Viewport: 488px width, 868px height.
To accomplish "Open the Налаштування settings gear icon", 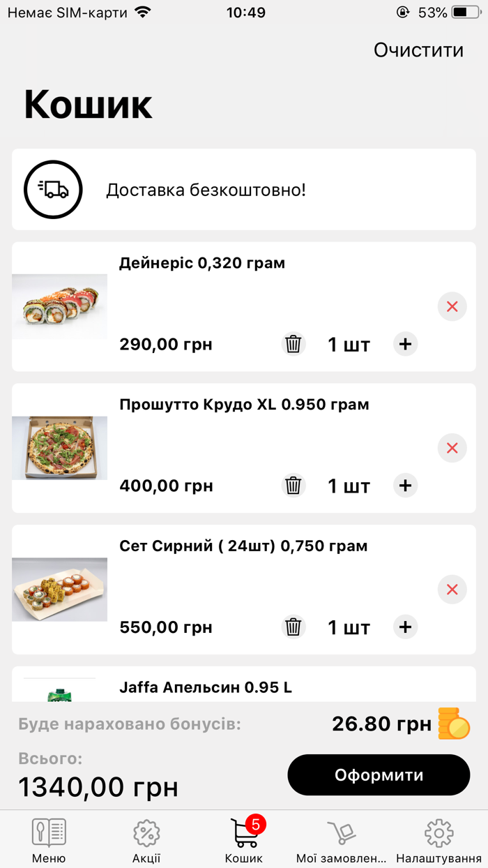I will point(439,834).
